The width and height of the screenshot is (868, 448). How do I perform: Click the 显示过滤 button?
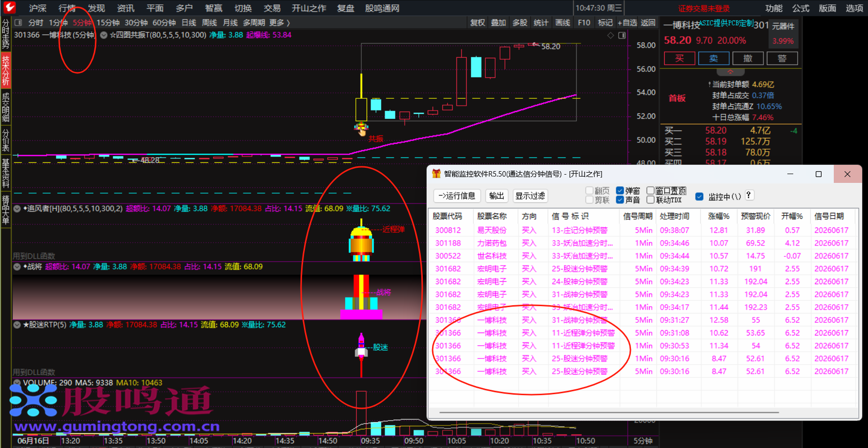click(x=530, y=196)
